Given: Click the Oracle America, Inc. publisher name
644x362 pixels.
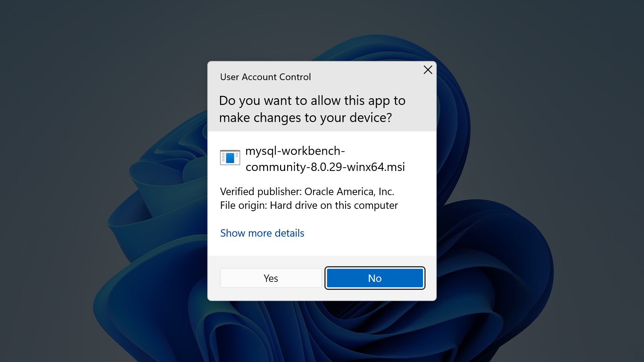Looking at the screenshot, I should click(349, 191).
